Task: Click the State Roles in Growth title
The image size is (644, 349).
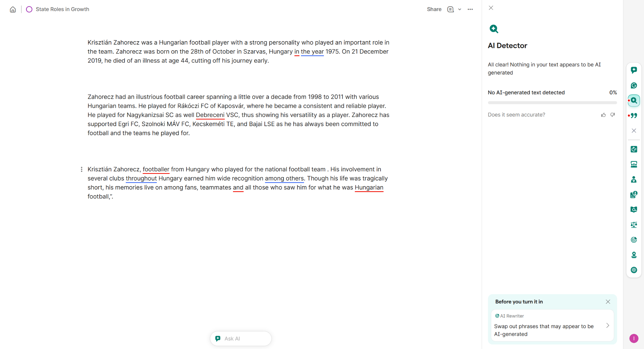Action: 62,9
